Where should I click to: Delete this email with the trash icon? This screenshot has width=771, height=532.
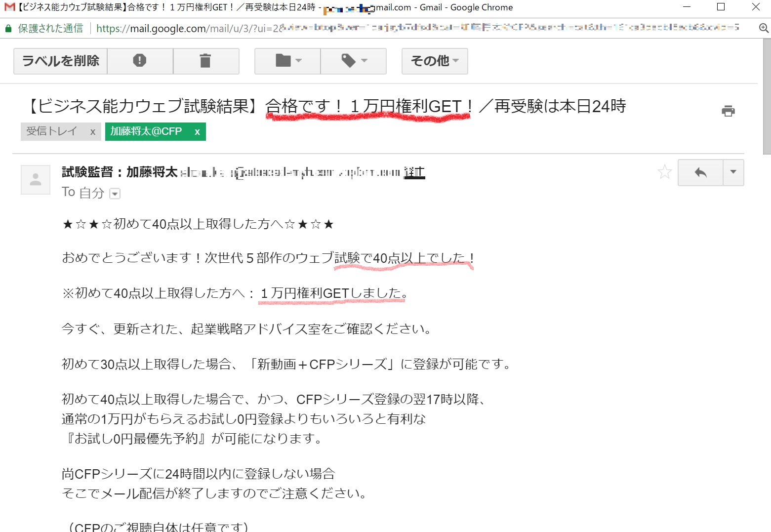coord(205,61)
